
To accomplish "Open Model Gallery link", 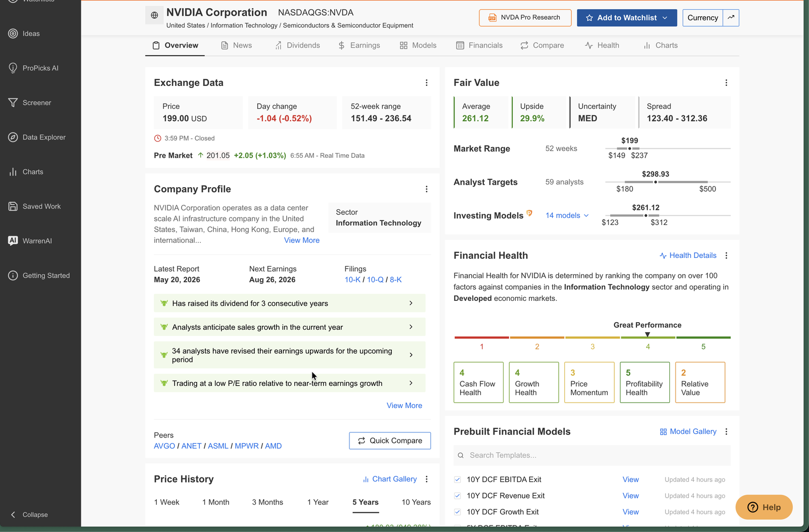I will [x=688, y=431].
